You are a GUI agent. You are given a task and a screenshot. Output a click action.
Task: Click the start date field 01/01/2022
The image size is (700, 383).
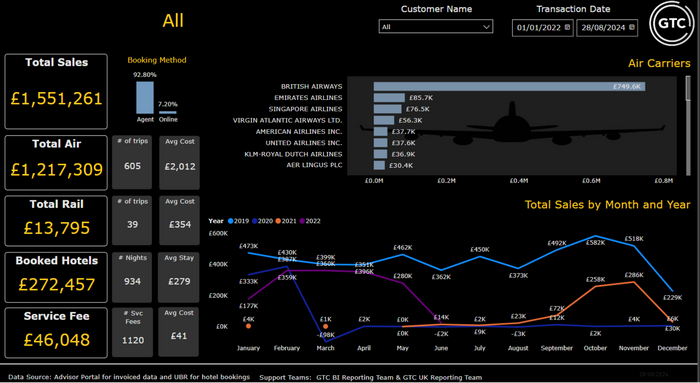(542, 28)
